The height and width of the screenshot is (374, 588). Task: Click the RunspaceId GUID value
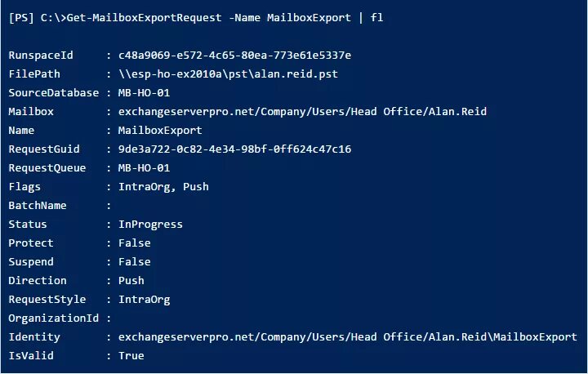click(x=234, y=56)
